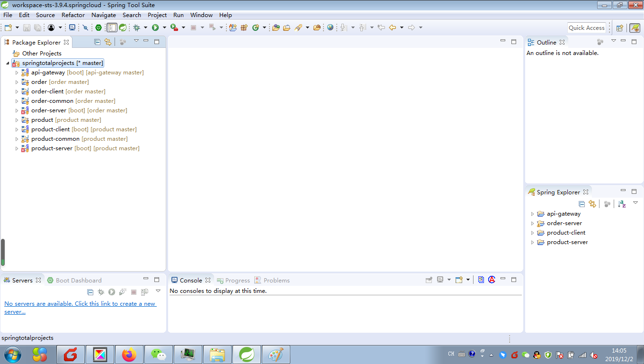Click the New Java Class green icon
Image resolution: width=644 pixels, height=364 pixels.
tap(256, 27)
